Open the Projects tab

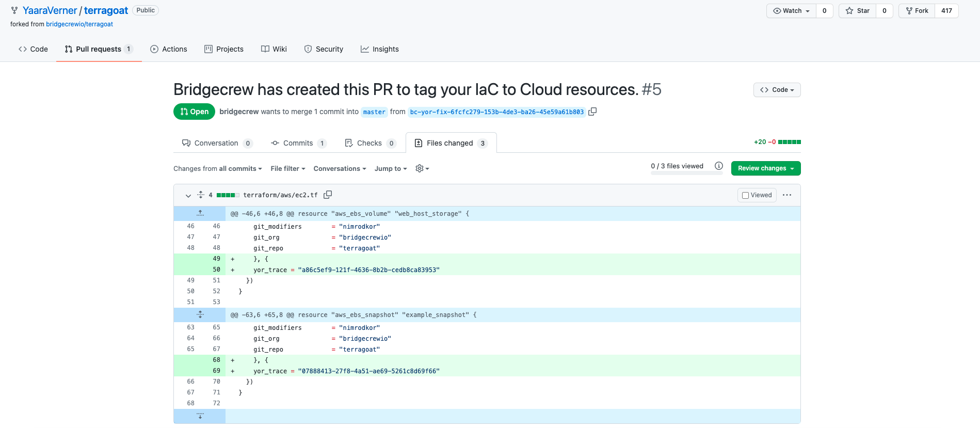click(x=224, y=49)
